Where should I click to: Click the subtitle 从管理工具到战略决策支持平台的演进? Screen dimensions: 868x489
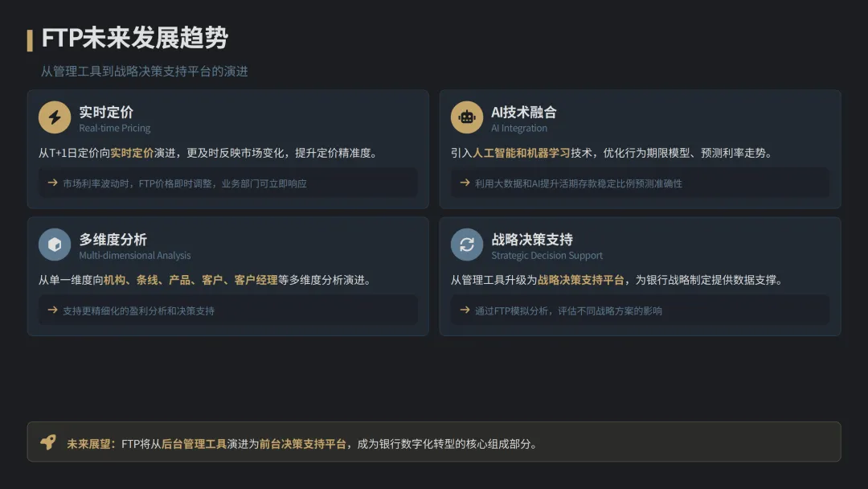(x=144, y=72)
